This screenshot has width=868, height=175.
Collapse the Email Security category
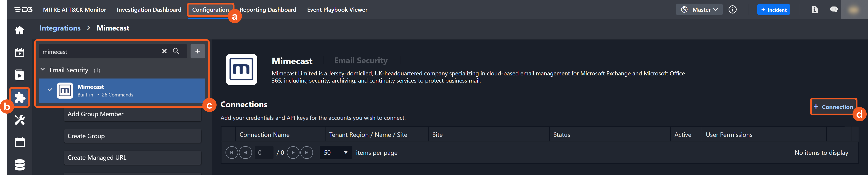pyautogui.click(x=43, y=70)
